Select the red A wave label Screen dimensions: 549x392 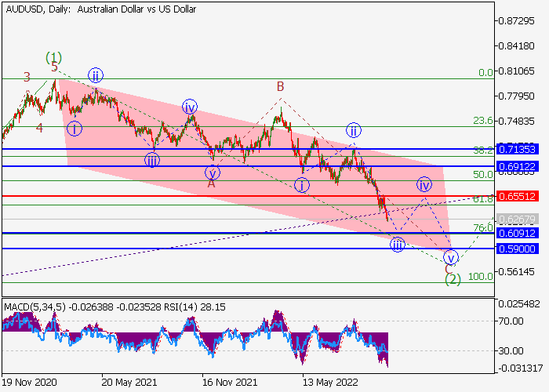click(x=211, y=183)
